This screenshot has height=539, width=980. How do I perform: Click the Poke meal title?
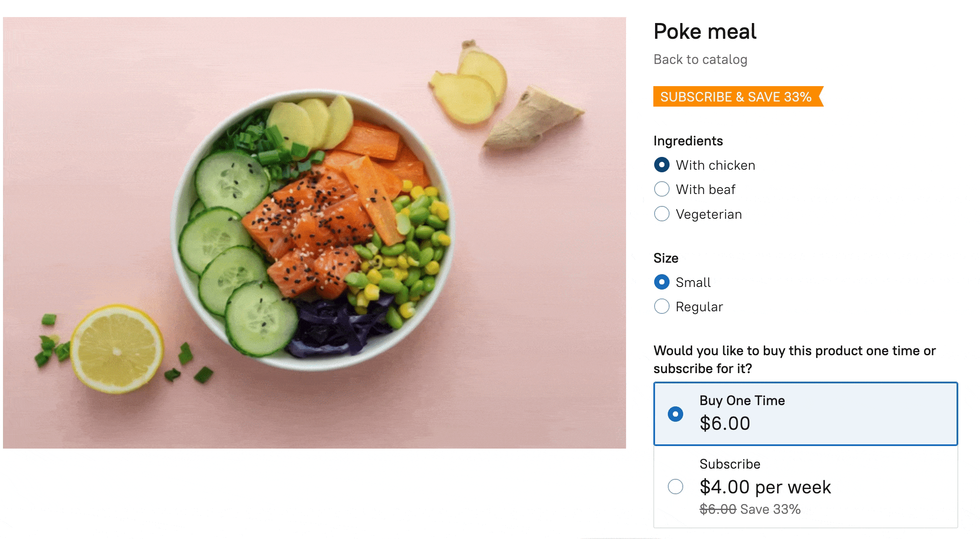pyautogui.click(x=705, y=32)
